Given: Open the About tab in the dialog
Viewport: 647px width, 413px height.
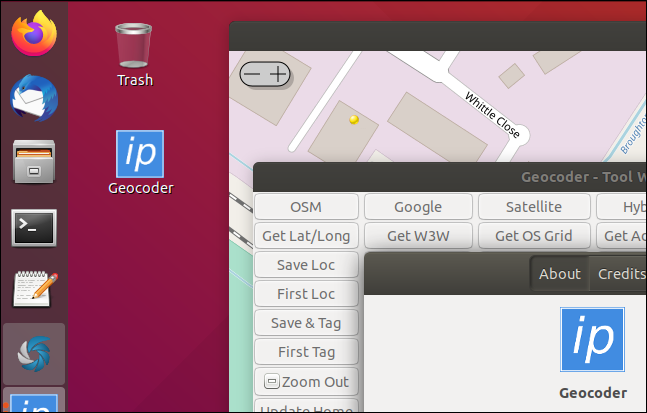Looking at the screenshot, I should (x=560, y=274).
